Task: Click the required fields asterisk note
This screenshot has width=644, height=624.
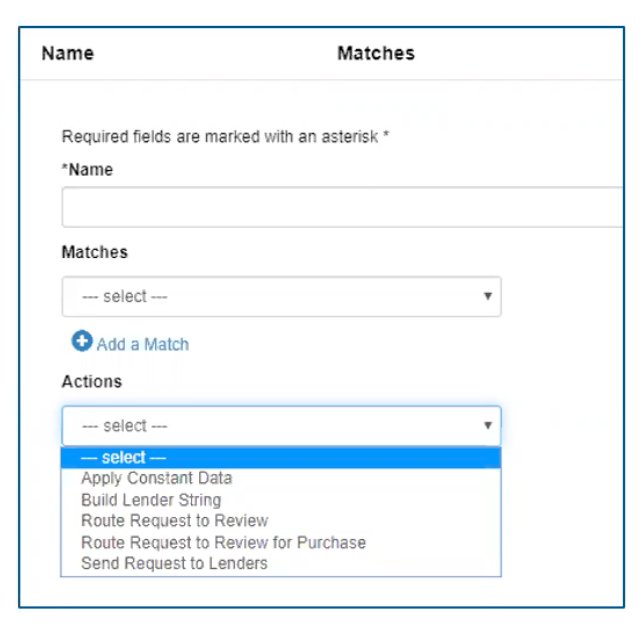Action: (x=225, y=137)
